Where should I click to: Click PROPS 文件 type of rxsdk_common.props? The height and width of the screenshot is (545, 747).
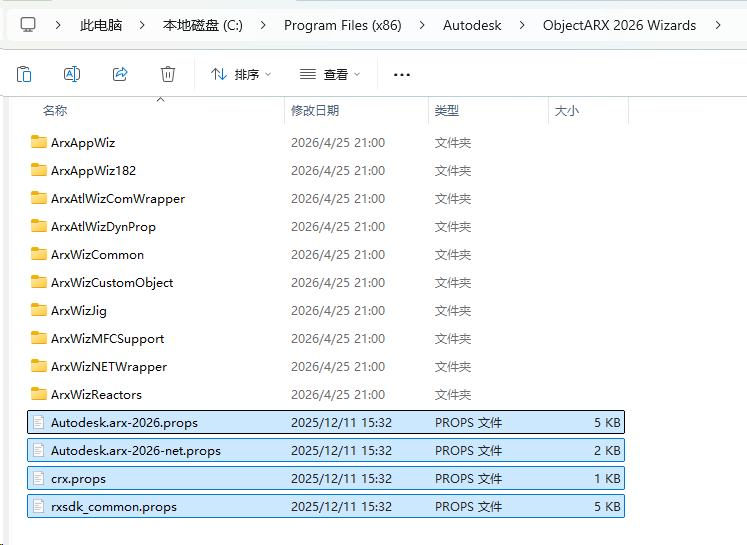coord(468,506)
